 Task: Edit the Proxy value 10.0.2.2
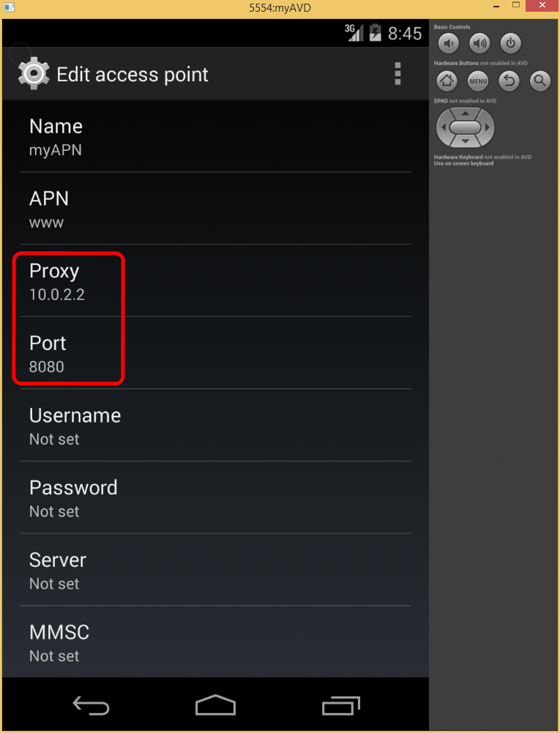tap(214, 281)
